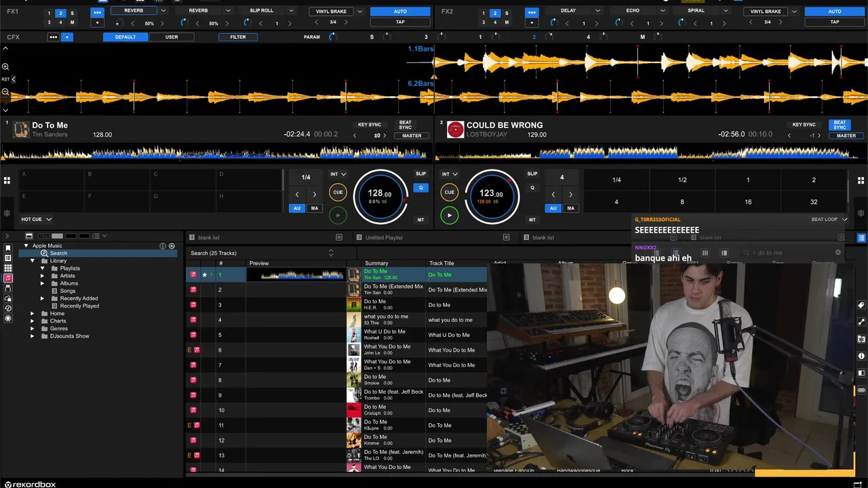The image size is (868, 488).
Task: Show the Collection icon in browser sidebar
Action: coord(8,248)
